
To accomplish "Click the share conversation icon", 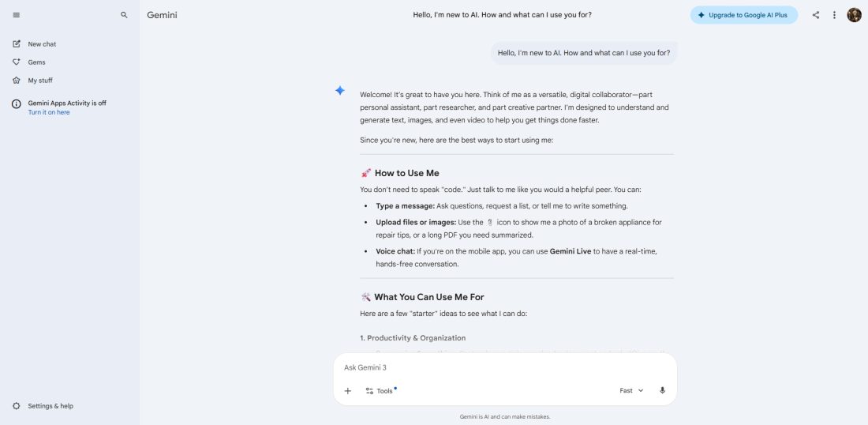I will coord(816,15).
